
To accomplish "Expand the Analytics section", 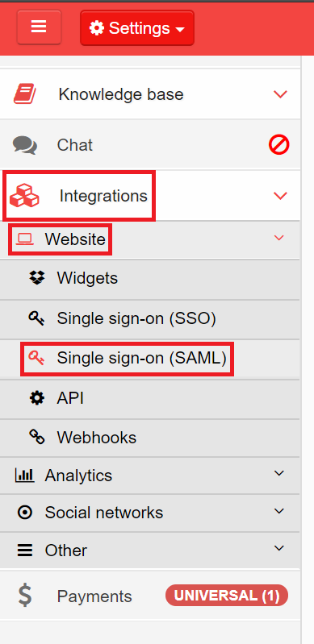I will [150, 476].
